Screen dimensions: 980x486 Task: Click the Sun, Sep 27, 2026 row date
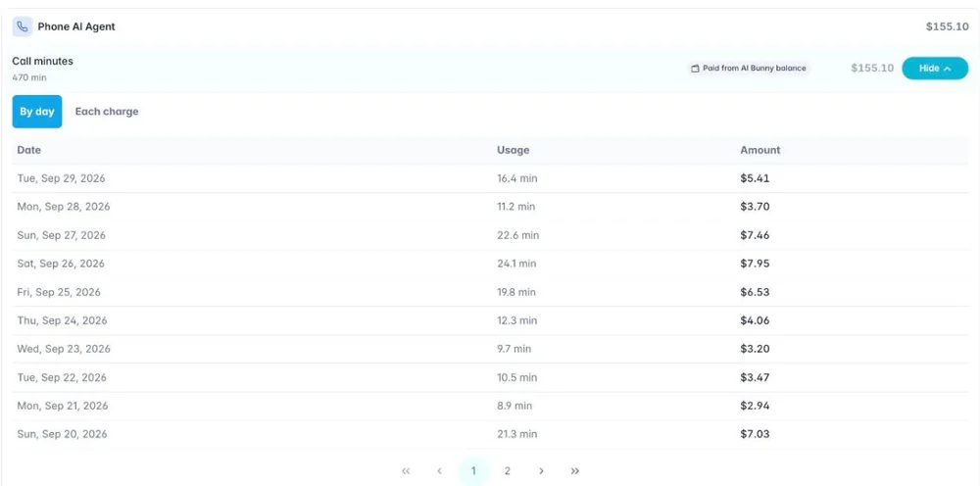[x=61, y=235]
